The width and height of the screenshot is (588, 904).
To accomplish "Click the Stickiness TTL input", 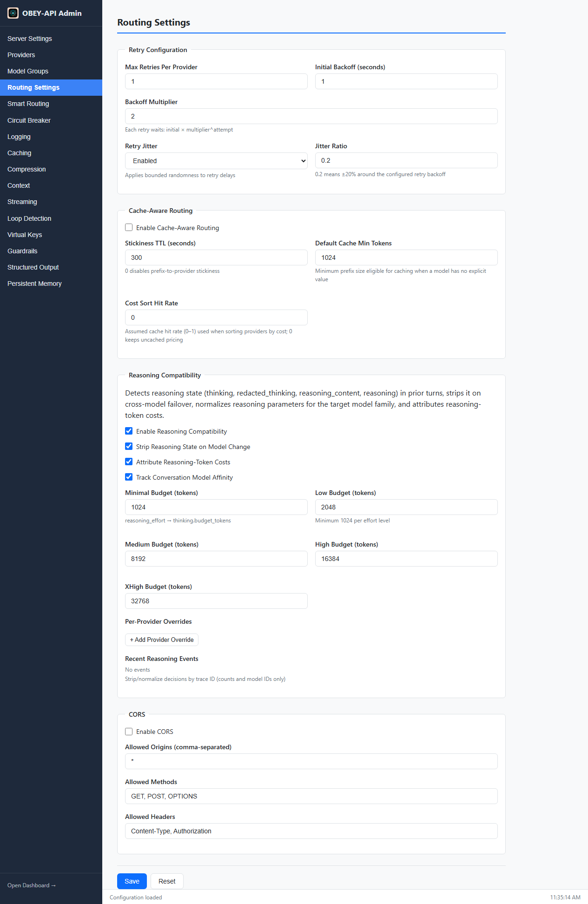I will (216, 257).
